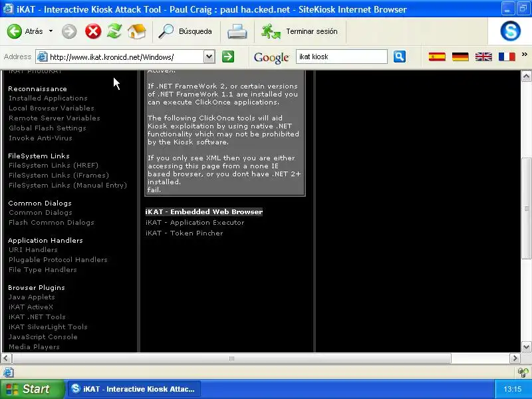This screenshot has width=532, height=399.
Task: Focus the Google search box
Action: pos(342,57)
